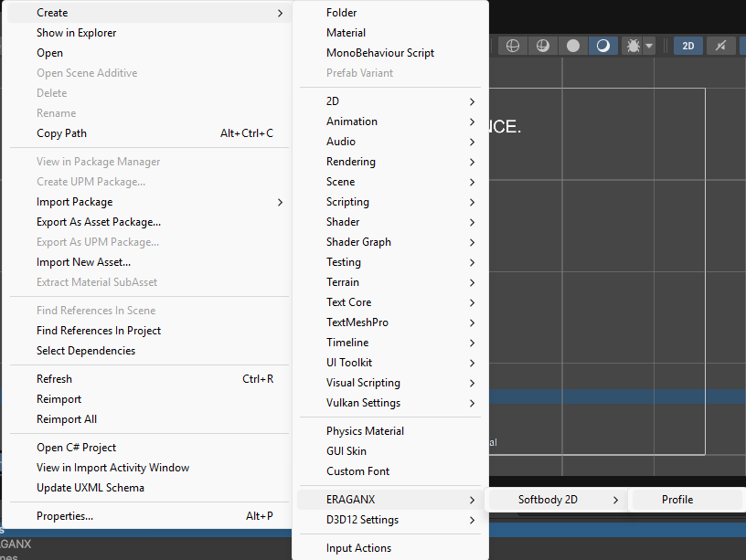Click the debug draw mode bug icon
The image size is (746, 560).
[x=633, y=46]
